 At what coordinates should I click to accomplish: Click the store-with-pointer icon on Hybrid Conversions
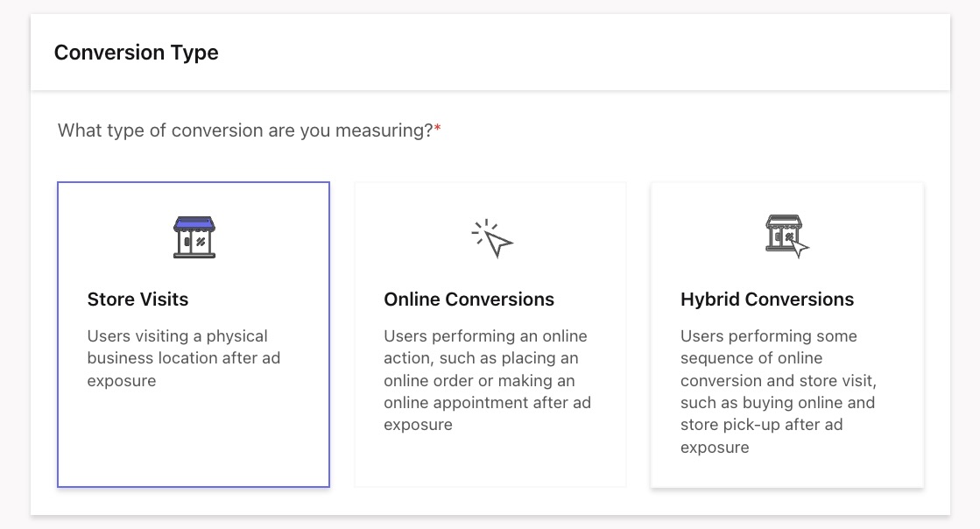pos(786,235)
